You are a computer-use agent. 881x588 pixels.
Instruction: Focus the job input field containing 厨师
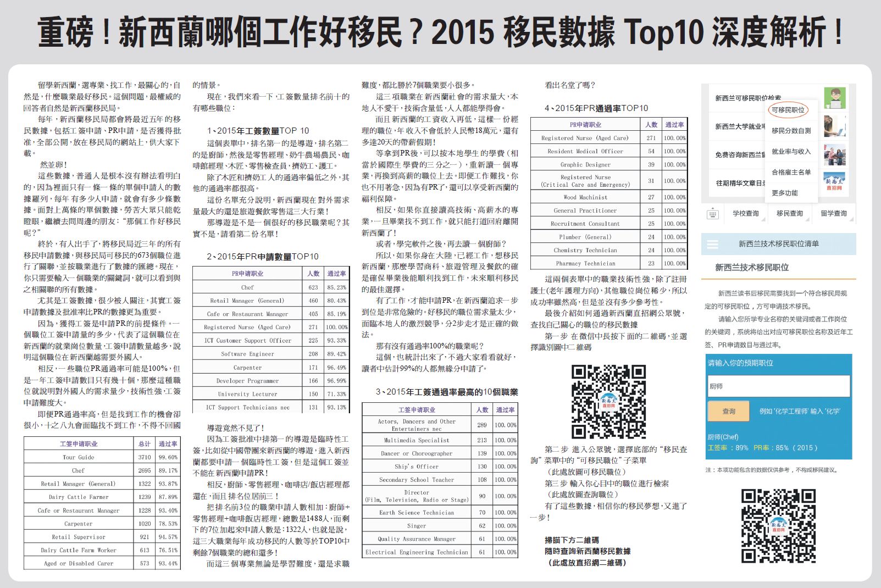click(778, 386)
